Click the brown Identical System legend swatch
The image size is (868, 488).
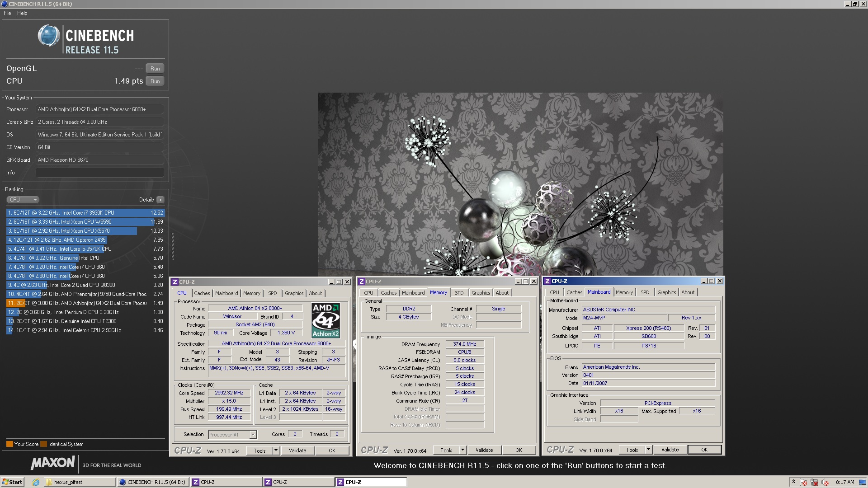click(x=43, y=444)
